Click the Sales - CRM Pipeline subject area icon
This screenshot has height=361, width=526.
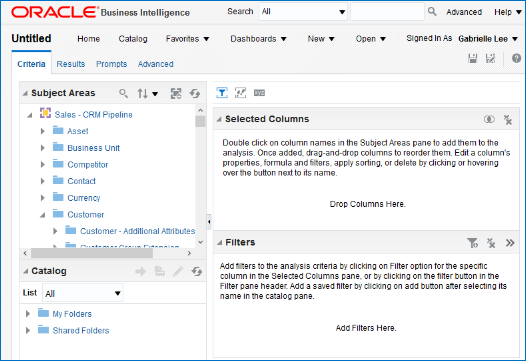[45, 113]
